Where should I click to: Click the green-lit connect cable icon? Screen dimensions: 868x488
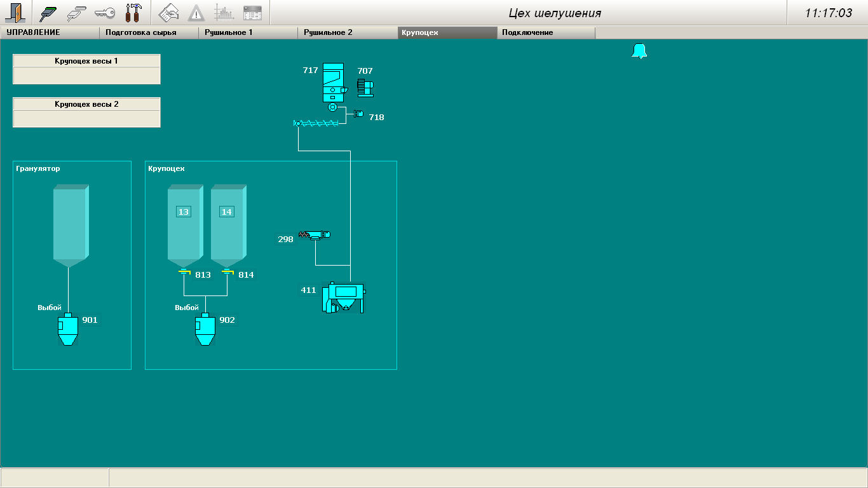[x=49, y=13]
